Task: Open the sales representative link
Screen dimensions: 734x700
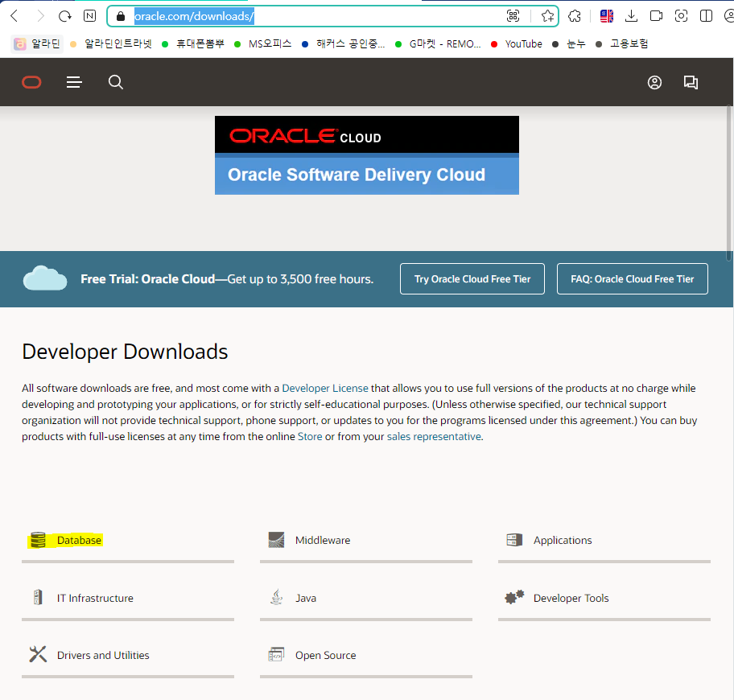Action: point(434,437)
